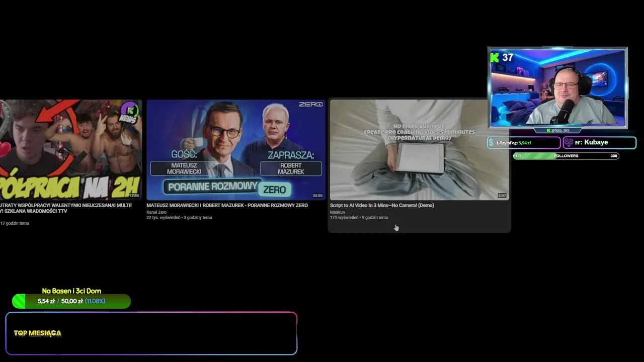Click the '1.SzymFog: 5,54 zł' donation text
The image size is (644, 362).
[x=514, y=143]
